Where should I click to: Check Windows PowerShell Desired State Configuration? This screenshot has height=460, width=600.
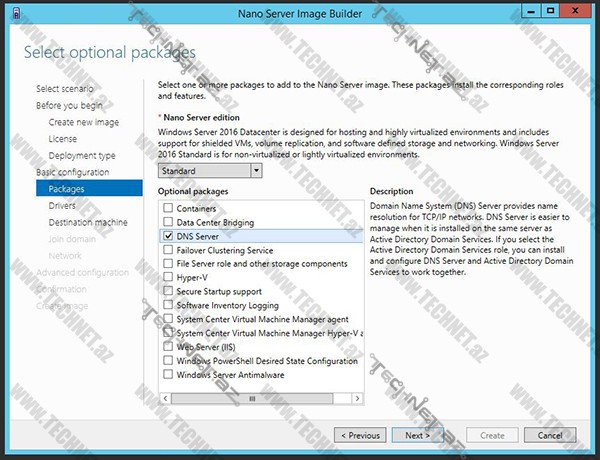point(168,360)
